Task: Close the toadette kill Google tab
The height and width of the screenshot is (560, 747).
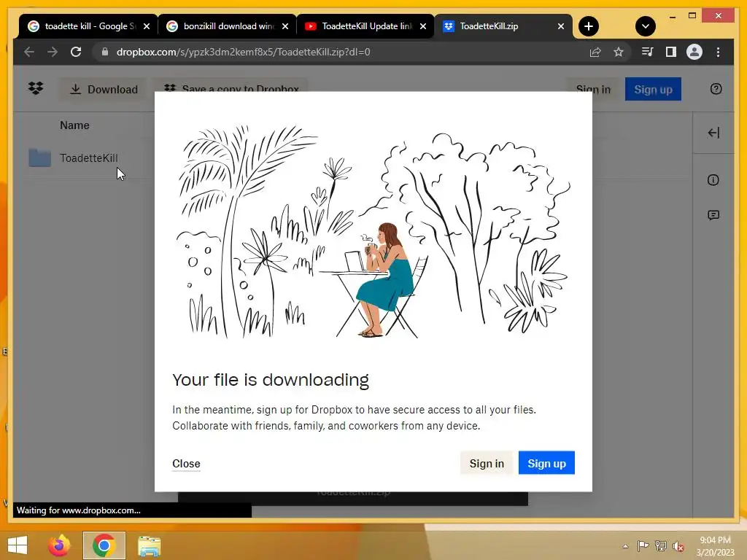Action: click(x=147, y=26)
